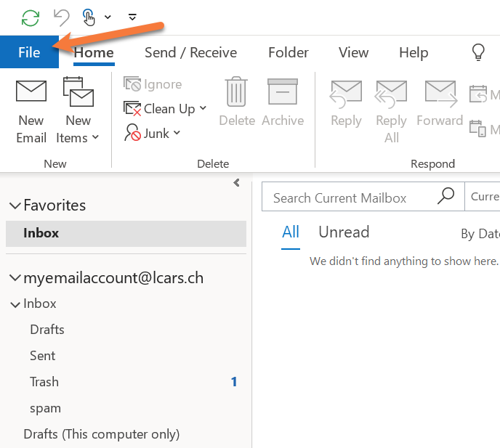
Task: Expand the Clean Up dropdown menu
Action: point(203,109)
